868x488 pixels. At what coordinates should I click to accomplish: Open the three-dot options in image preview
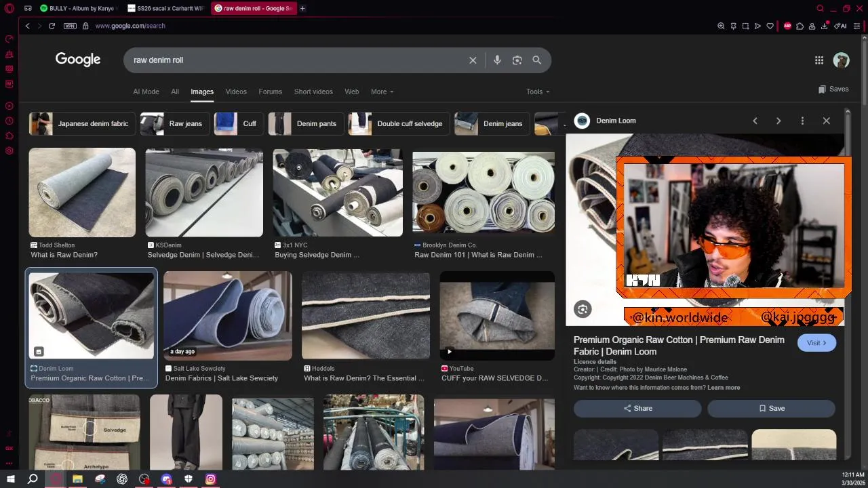point(802,121)
